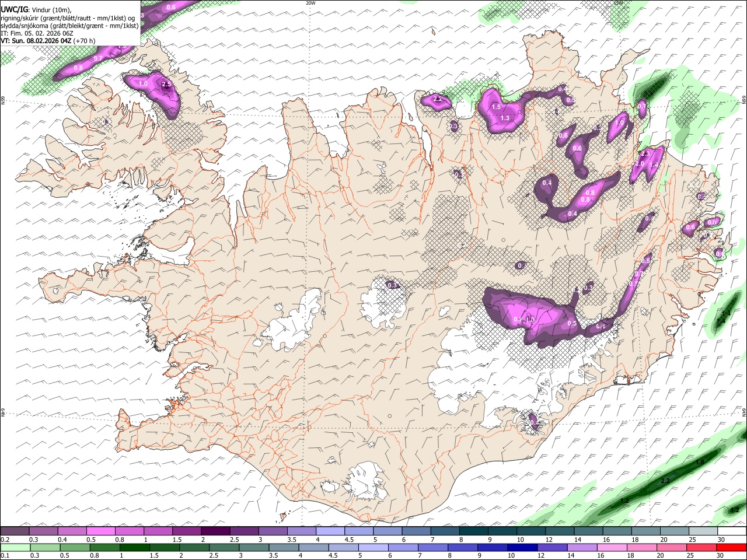Click the violet rain legend swatch starting at 14
The height and width of the screenshot is (560, 747).
click(582, 548)
